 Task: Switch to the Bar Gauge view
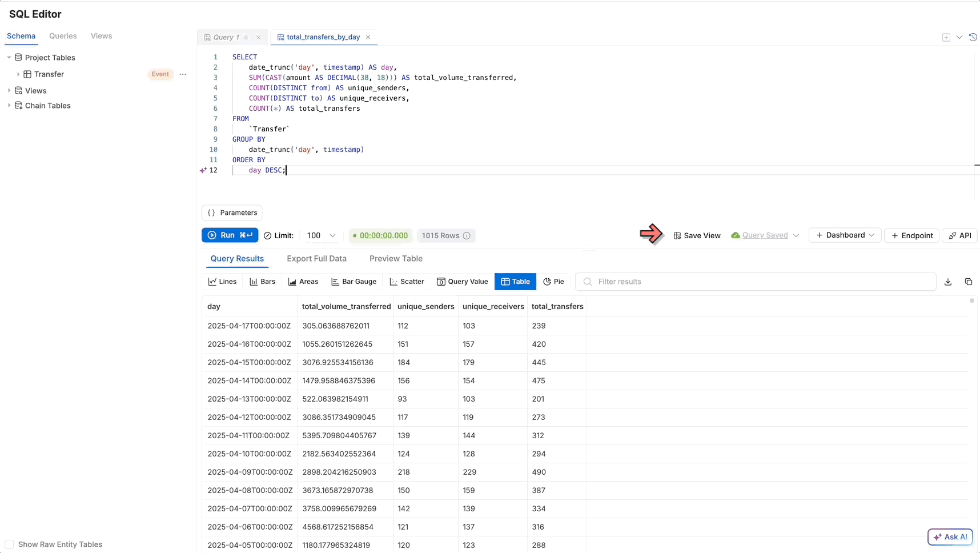point(354,282)
